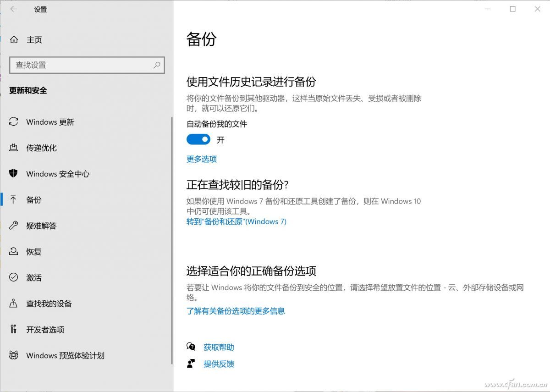Select Windows 预览体验计划

coord(64,355)
